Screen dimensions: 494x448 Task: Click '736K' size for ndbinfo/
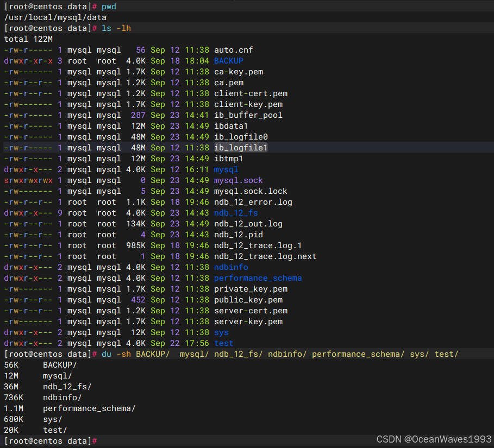click(x=14, y=397)
